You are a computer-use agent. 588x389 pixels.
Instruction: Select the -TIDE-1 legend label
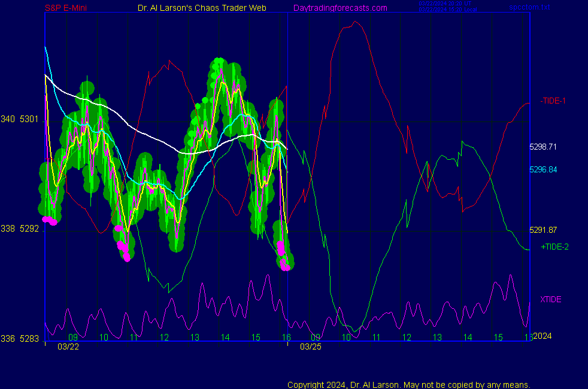[x=553, y=101]
